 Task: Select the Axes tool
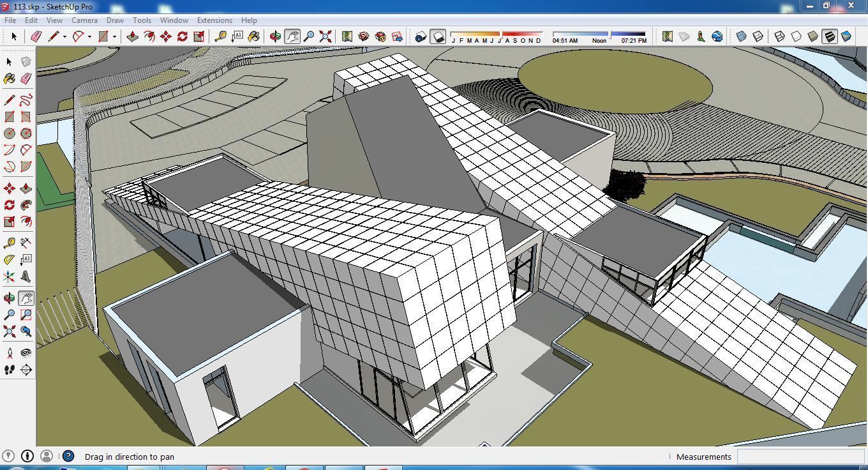tap(9, 277)
